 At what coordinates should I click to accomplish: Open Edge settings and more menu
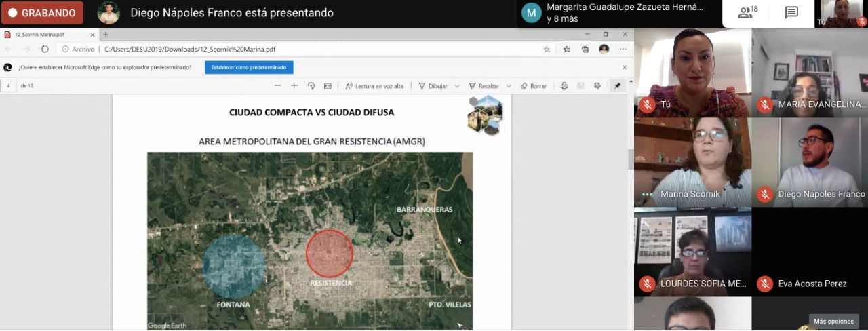(x=623, y=50)
